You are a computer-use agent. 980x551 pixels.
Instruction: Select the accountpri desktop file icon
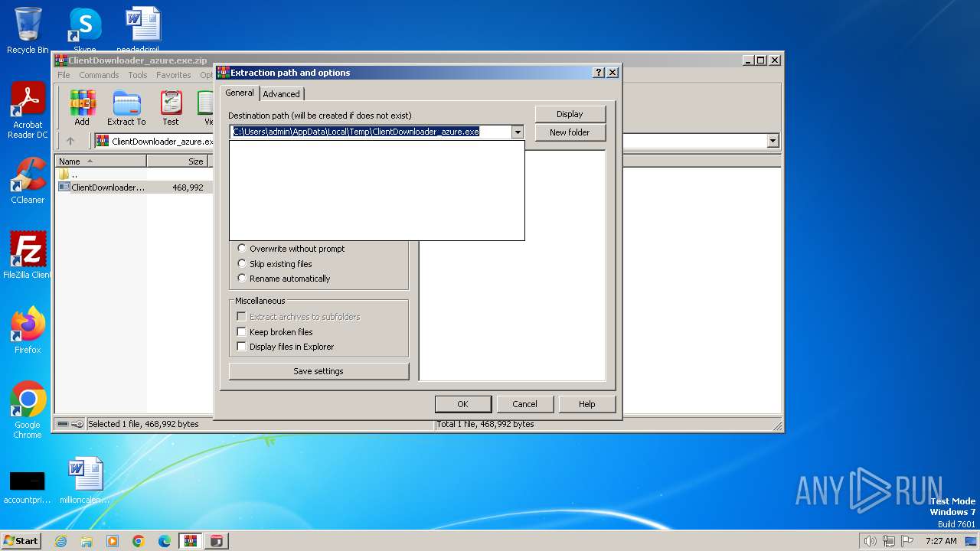coord(28,487)
